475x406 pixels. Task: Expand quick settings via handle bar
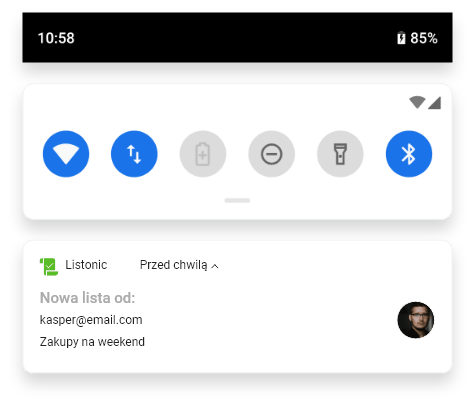(x=237, y=200)
